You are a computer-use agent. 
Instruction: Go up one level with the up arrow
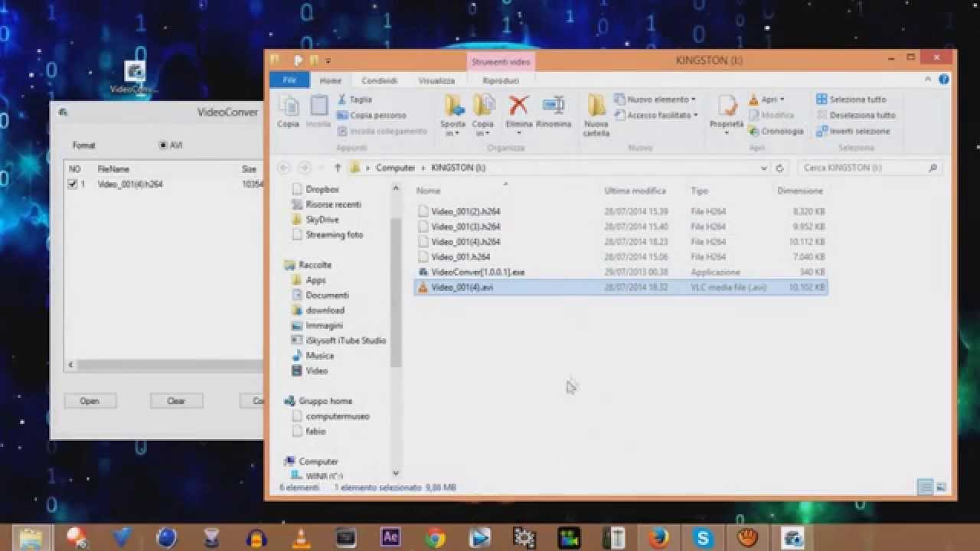coord(338,168)
